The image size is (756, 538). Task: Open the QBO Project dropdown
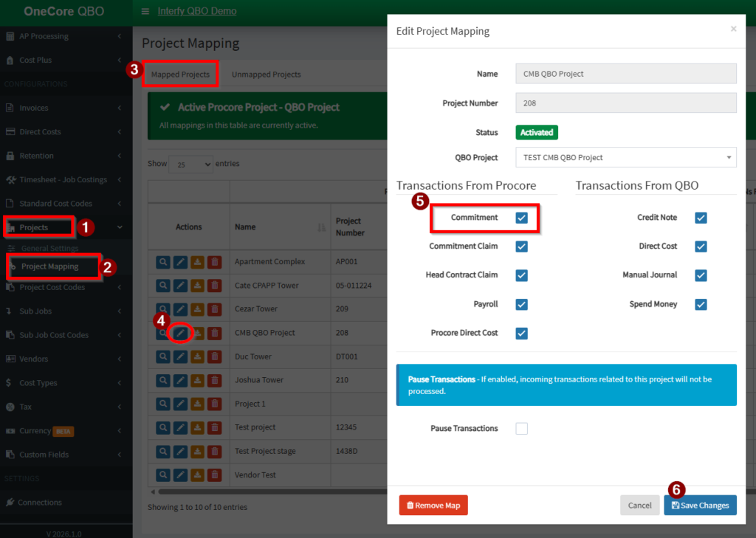625,157
